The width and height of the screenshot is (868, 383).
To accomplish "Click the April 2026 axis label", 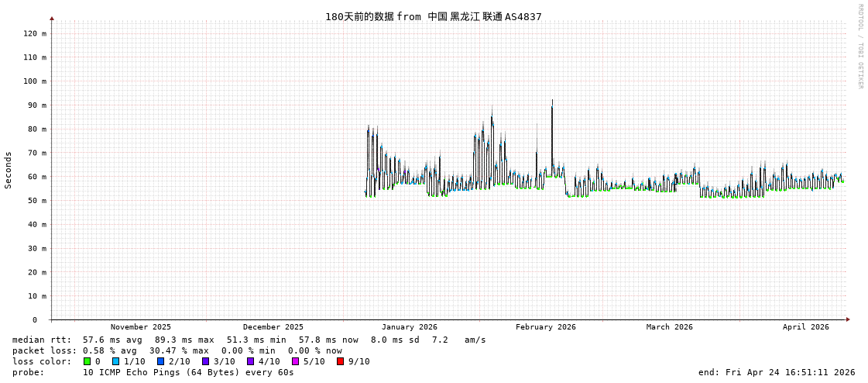I will 806,327.
